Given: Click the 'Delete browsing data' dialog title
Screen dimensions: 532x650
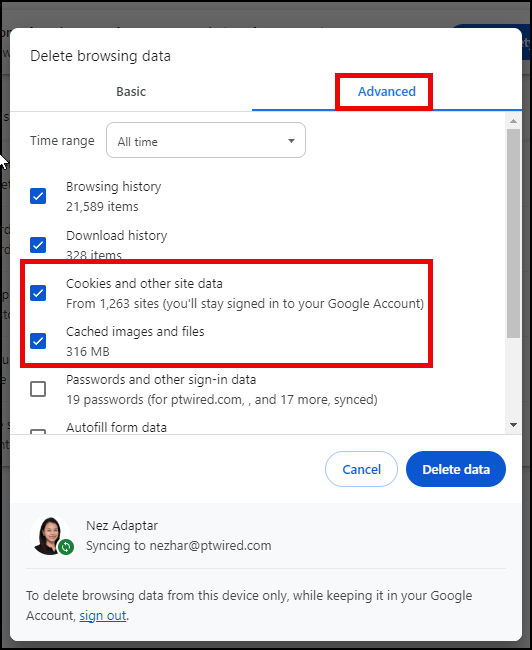Looking at the screenshot, I should pos(100,56).
